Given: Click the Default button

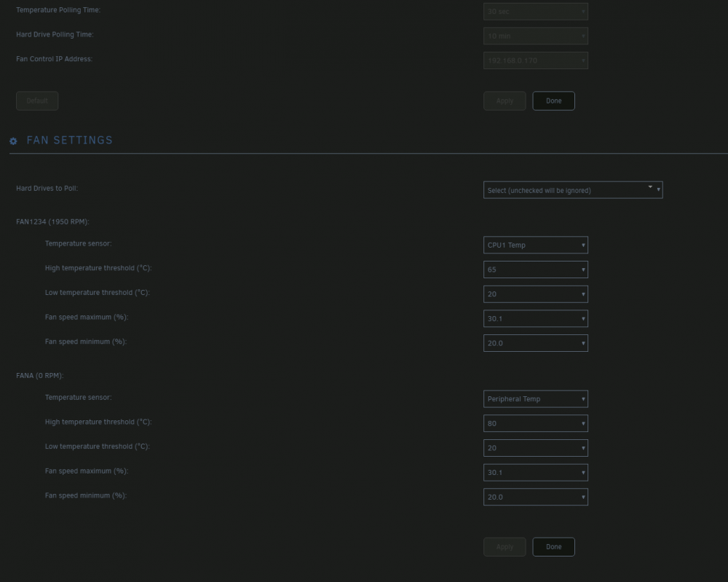Looking at the screenshot, I should 37,101.
